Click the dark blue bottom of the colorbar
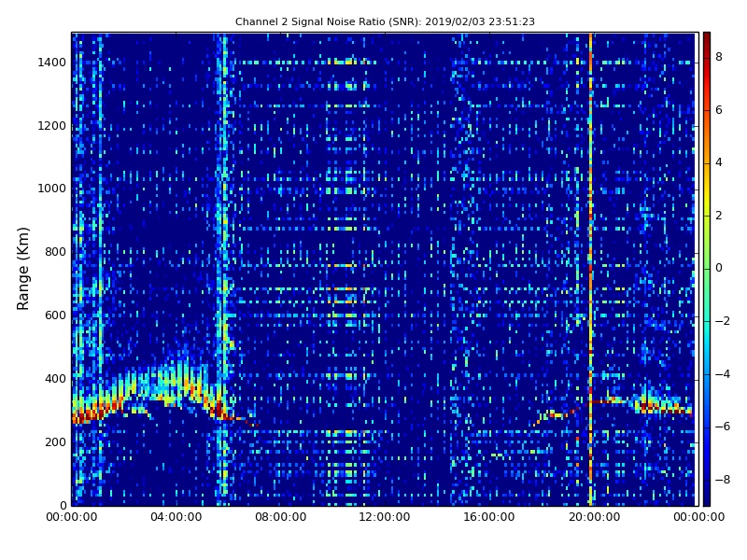 pyautogui.click(x=707, y=496)
